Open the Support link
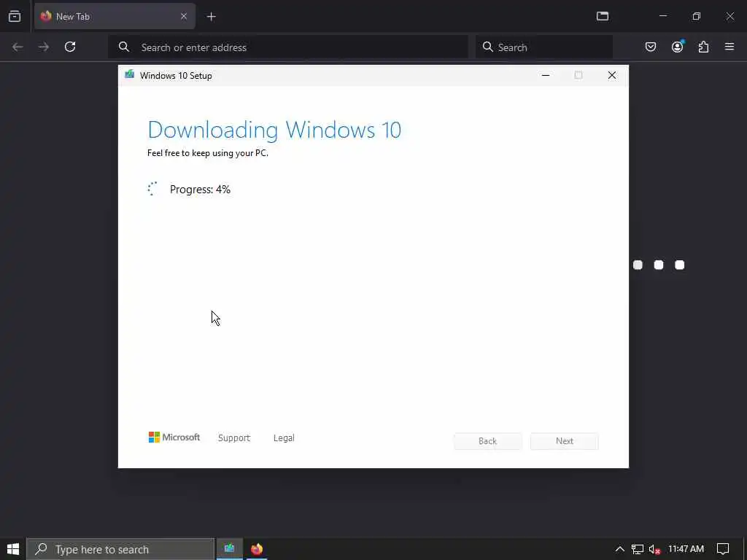The height and width of the screenshot is (560, 747). (234, 437)
